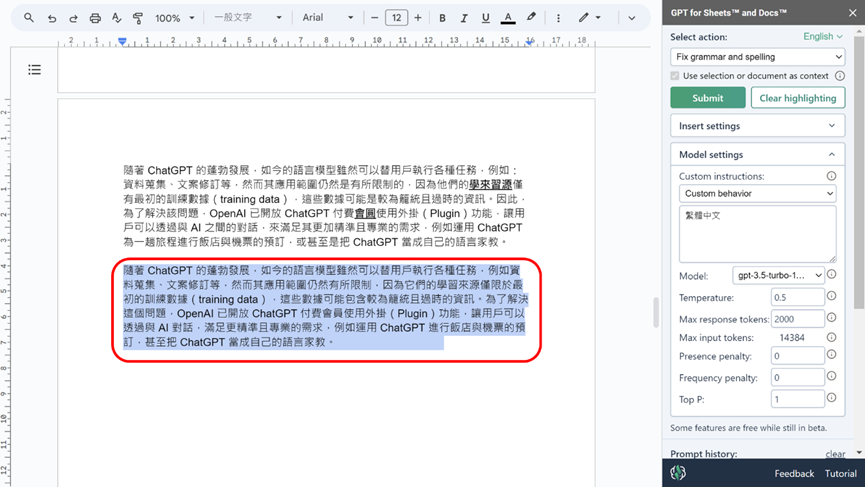Viewport: 865px width, 487px height.
Task: Open the Fix grammar and spelling action dropdown
Action: (757, 57)
